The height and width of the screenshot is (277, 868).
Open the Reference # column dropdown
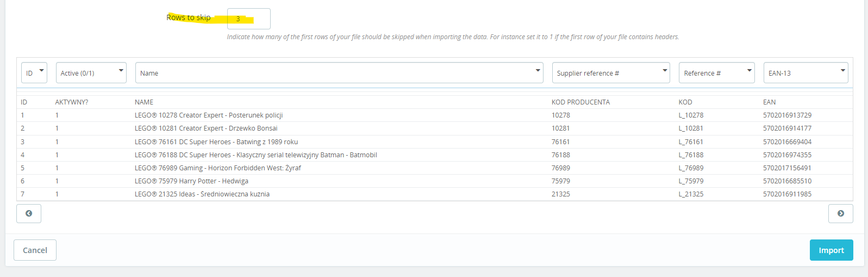(717, 73)
